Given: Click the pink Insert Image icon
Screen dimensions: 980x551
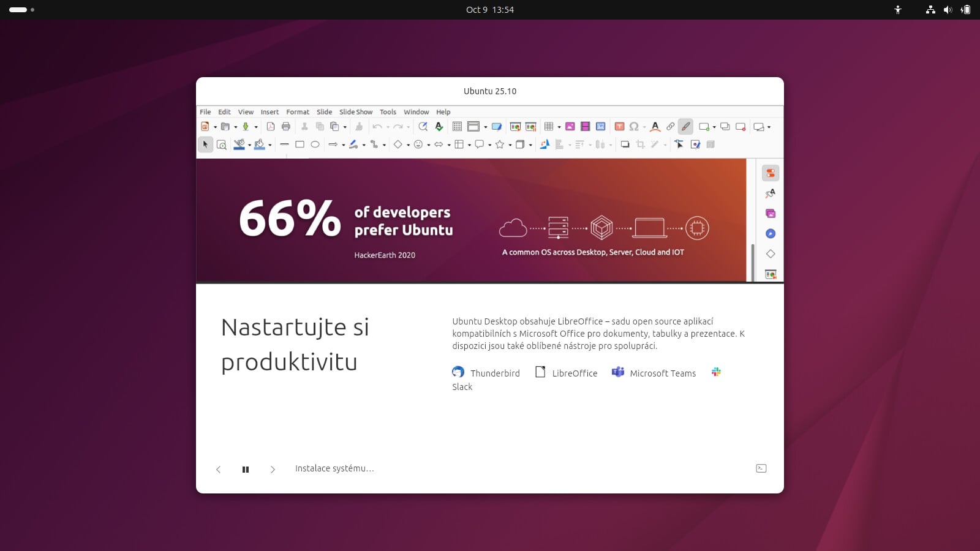Looking at the screenshot, I should [570, 127].
